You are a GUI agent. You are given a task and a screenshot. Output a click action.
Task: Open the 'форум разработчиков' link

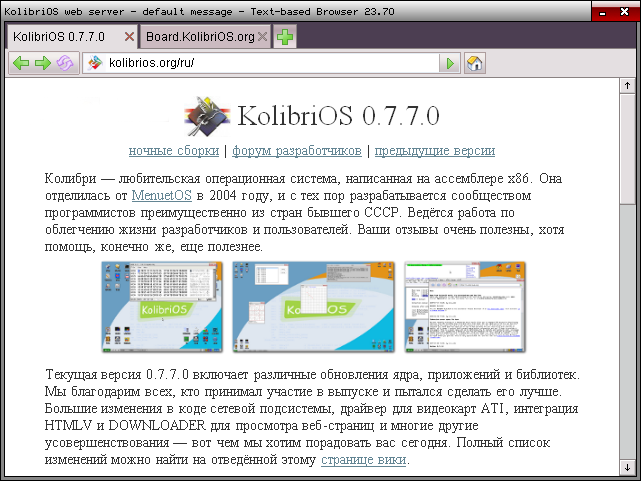click(297, 150)
